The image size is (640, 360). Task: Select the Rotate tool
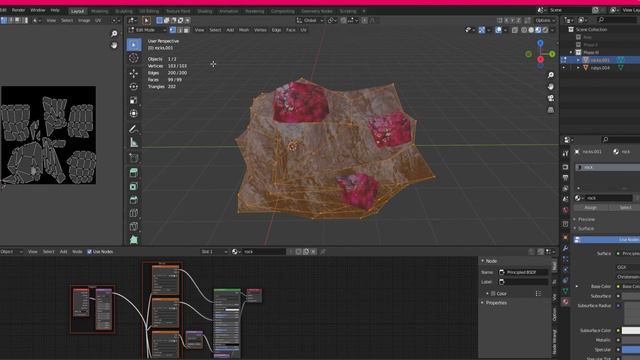[134, 87]
